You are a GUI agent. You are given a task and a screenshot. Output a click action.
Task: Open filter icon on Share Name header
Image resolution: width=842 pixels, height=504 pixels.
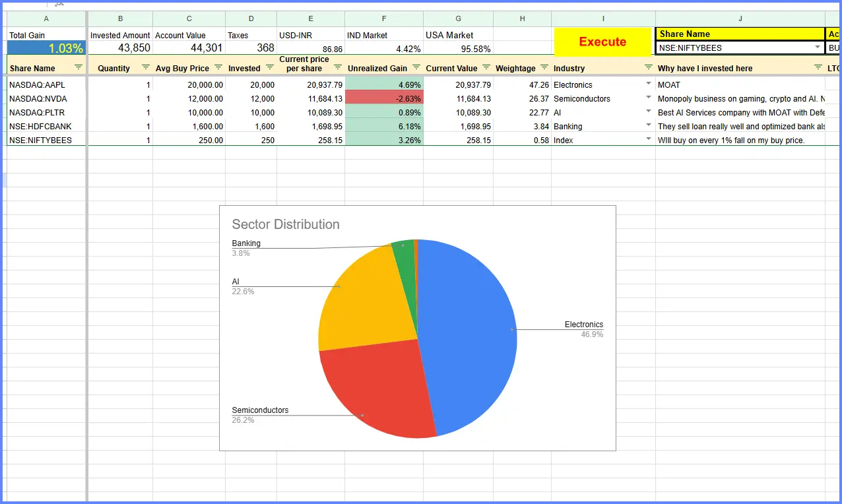click(x=79, y=67)
